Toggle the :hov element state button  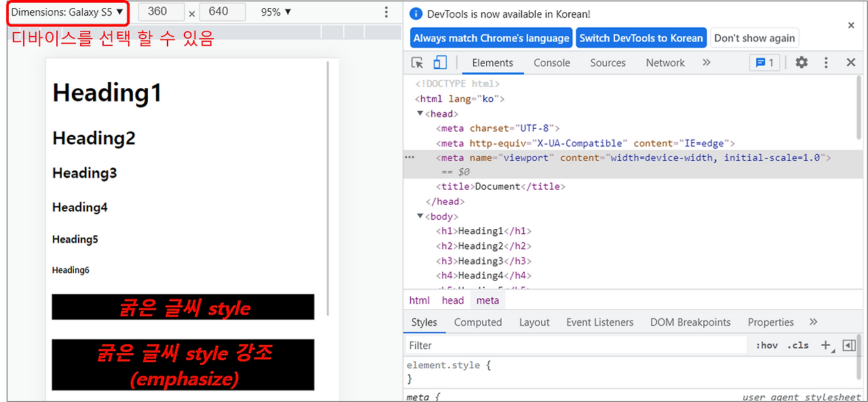(x=767, y=345)
